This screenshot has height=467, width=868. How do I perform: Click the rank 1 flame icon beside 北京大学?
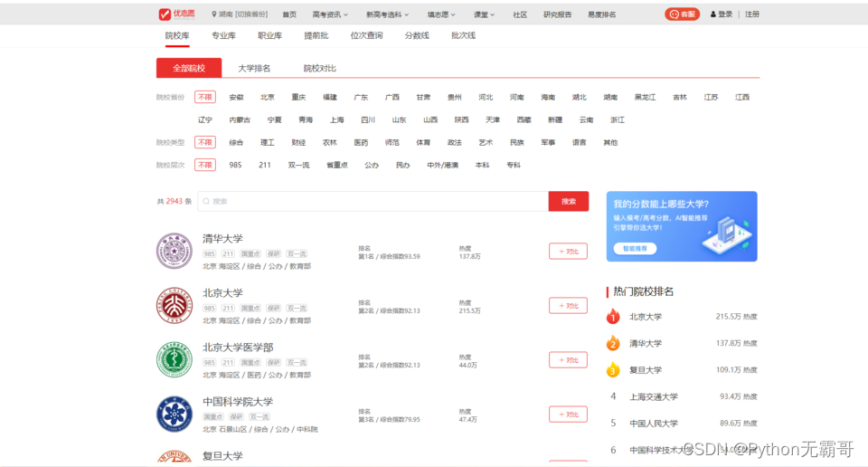pyautogui.click(x=613, y=317)
